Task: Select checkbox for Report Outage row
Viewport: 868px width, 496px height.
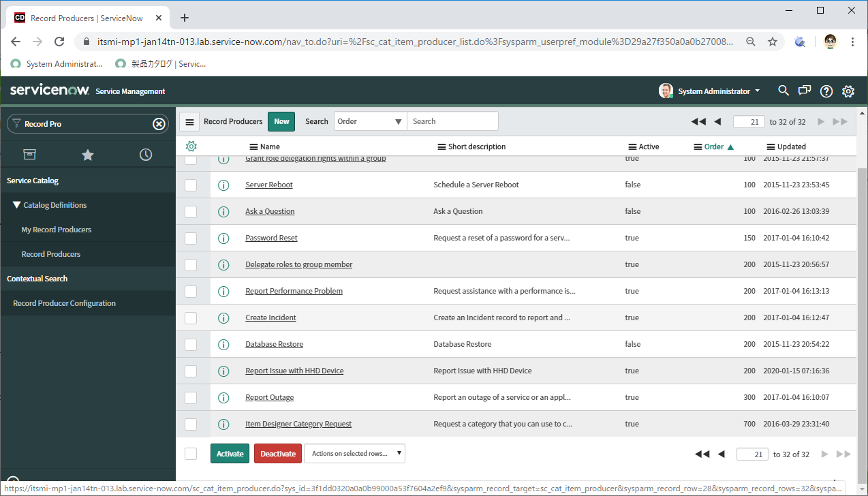Action: point(191,397)
